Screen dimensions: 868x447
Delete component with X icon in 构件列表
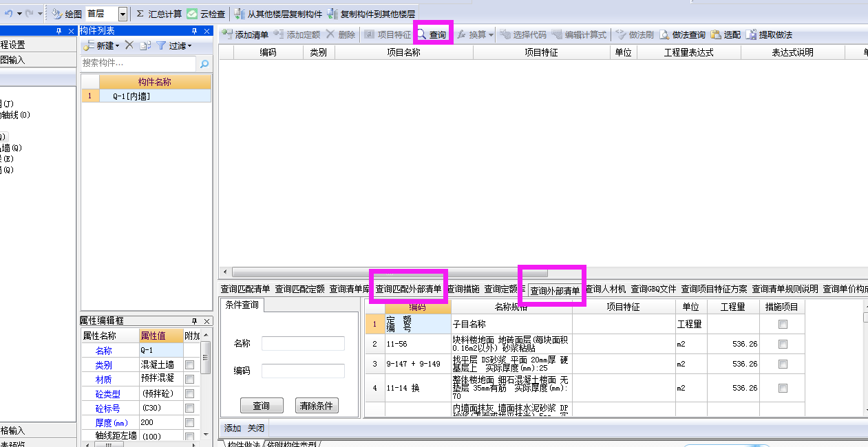pyautogui.click(x=128, y=45)
